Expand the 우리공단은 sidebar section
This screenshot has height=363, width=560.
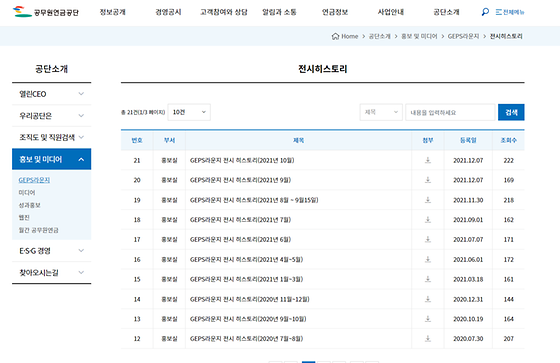[51, 116]
